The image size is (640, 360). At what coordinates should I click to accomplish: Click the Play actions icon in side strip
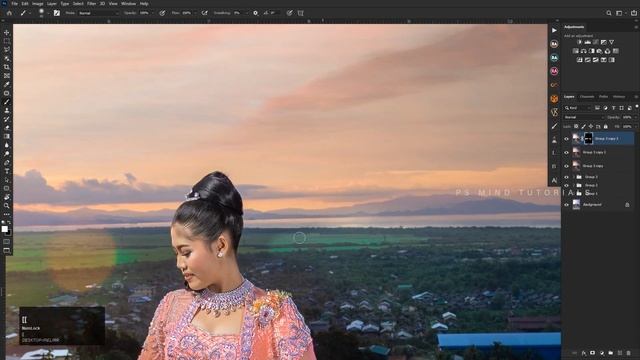point(554,30)
